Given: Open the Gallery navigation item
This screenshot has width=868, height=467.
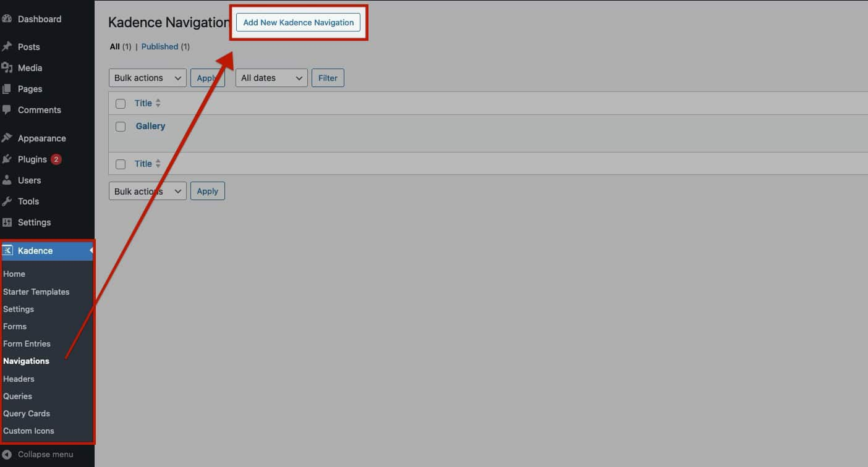Looking at the screenshot, I should tap(150, 126).
